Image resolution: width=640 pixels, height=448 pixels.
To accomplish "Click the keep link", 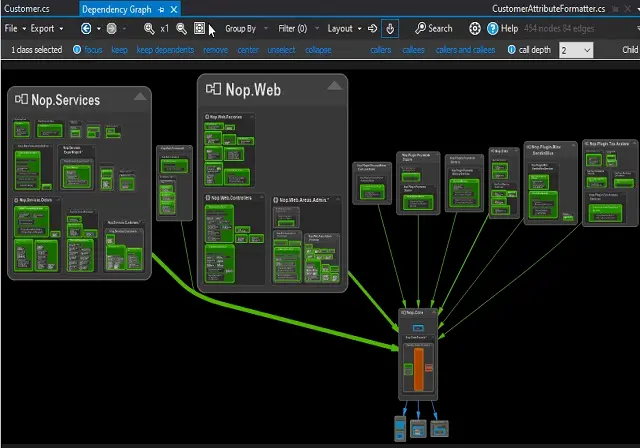I will (119, 50).
